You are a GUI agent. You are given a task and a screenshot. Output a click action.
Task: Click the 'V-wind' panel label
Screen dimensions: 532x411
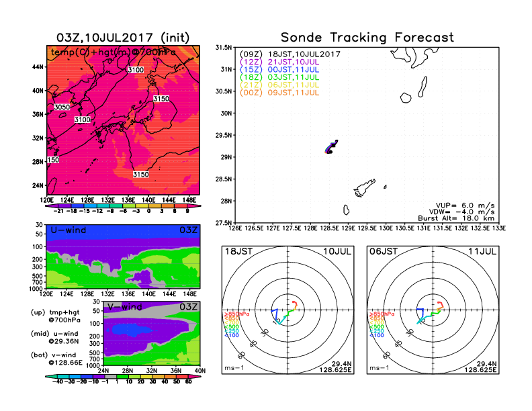(124, 307)
